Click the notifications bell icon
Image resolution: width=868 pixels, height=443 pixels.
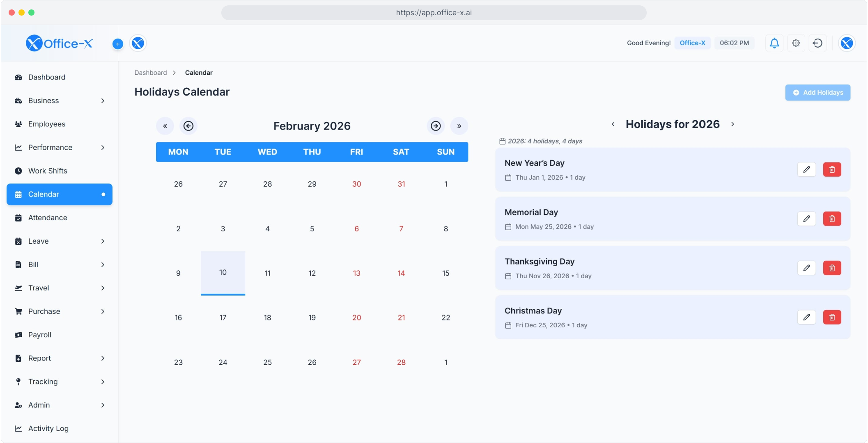pos(774,43)
